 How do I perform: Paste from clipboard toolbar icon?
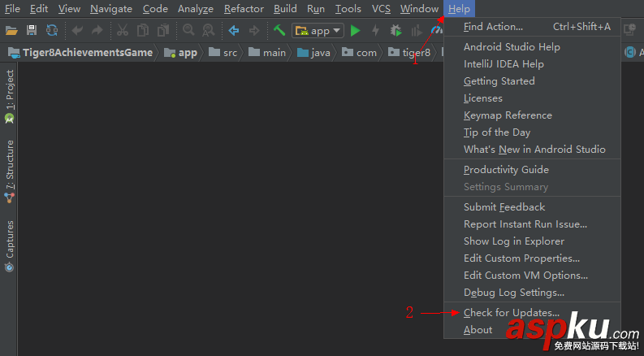[x=163, y=30]
